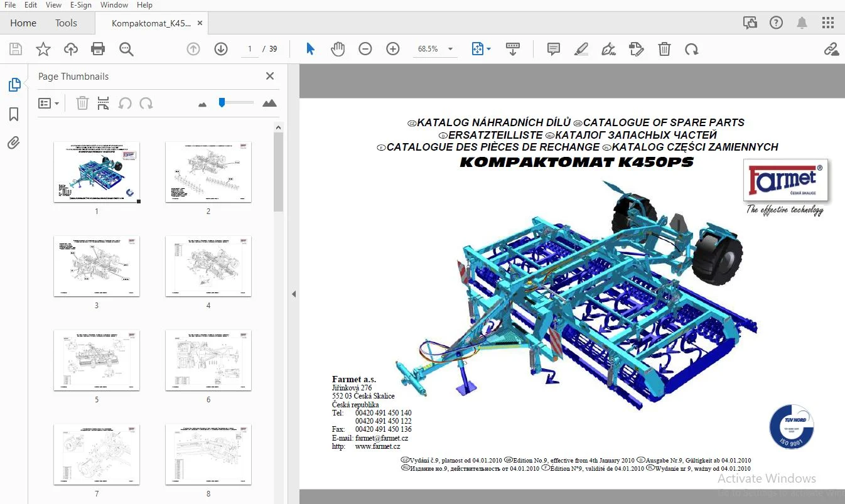Share a link with the chain icon
This screenshot has width=845, height=504.
831,49
